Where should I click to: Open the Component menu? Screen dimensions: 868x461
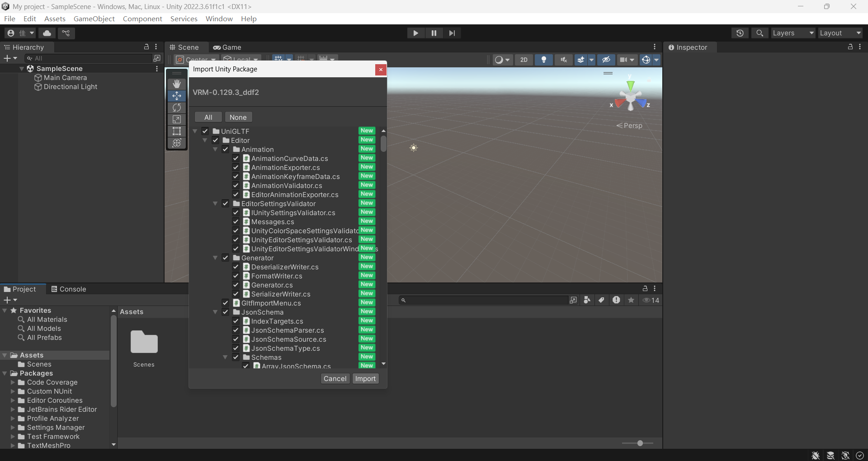(142, 19)
